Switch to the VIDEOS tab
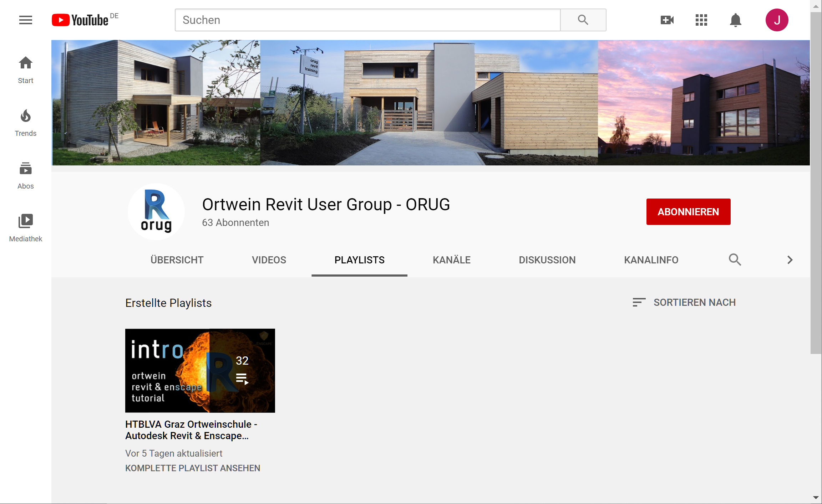 [269, 260]
